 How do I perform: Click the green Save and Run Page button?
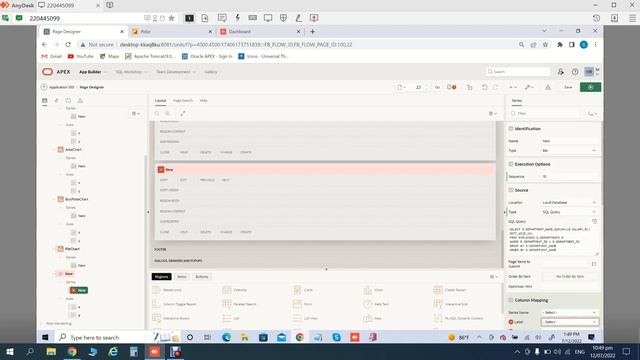[590, 87]
